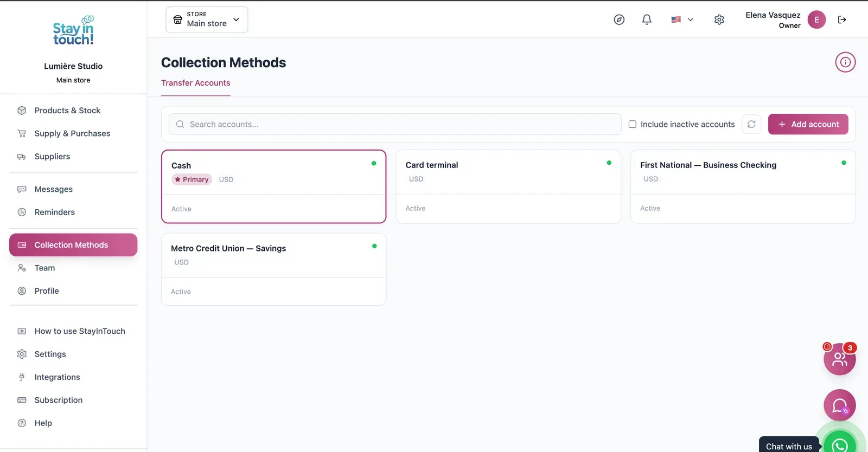Image resolution: width=868 pixels, height=452 pixels.
Task: Refresh the accounts list
Action: tap(751, 124)
